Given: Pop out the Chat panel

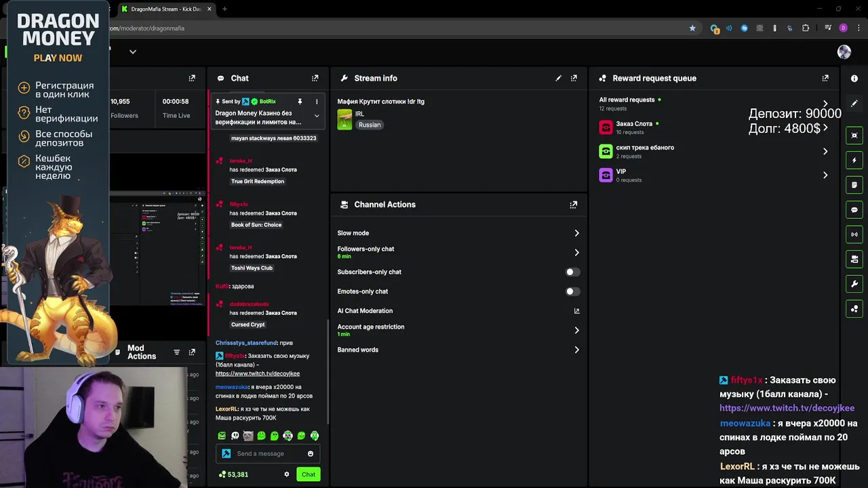Looking at the screenshot, I should click(315, 79).
